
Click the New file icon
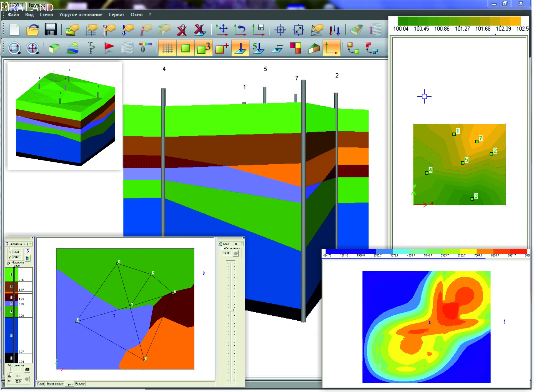pyautogui.click(x=14, y=30)
